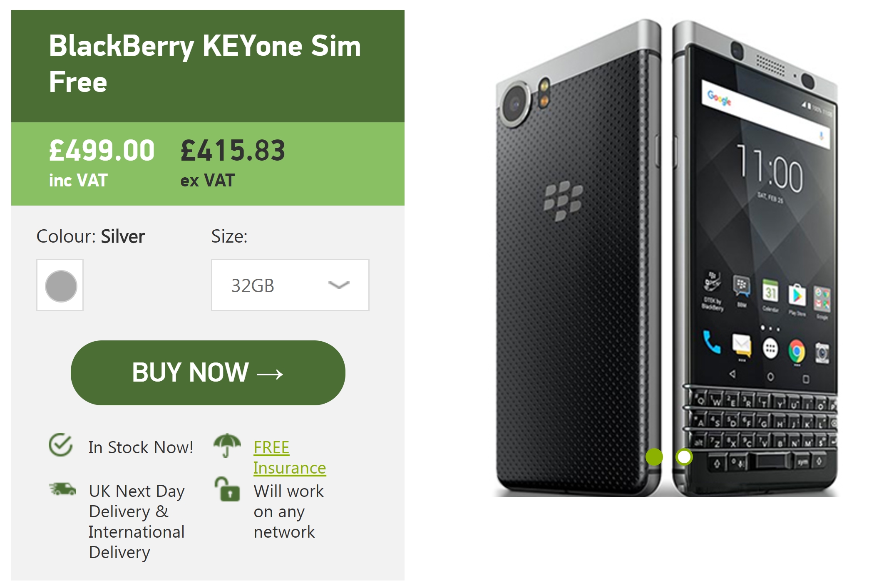Click the BlackBerry logo on phone back
This screenshot has width=889, height=588.
563,201
